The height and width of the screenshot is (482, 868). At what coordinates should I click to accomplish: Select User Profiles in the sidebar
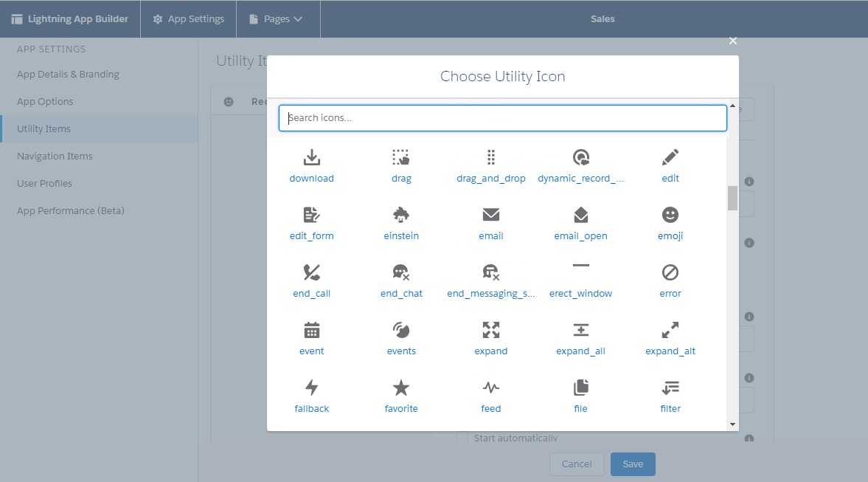click(44, 183)
